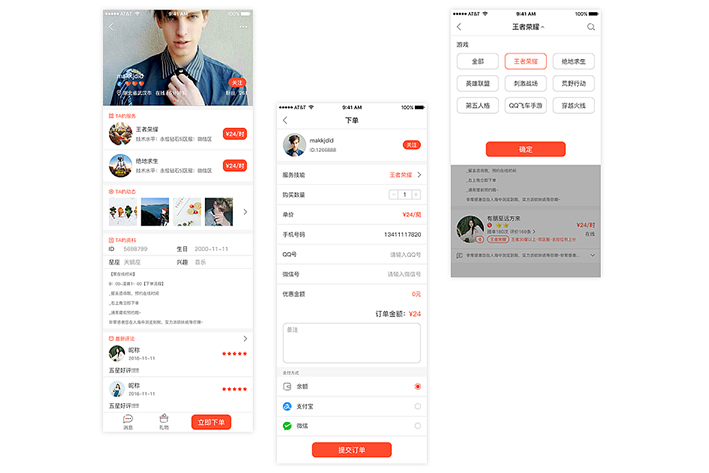
Task: Tap ¥24/时 price for 绝地求生 service
Action: (x=235, y=166)
